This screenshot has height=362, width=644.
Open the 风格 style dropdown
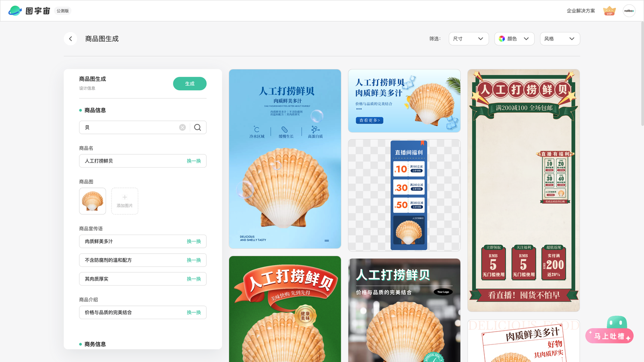coord(560,39)
